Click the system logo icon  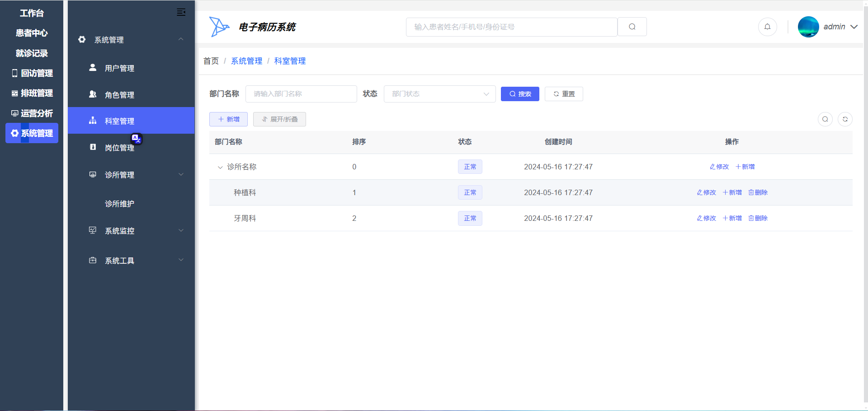pyautogui.click(x=219, y=27)
